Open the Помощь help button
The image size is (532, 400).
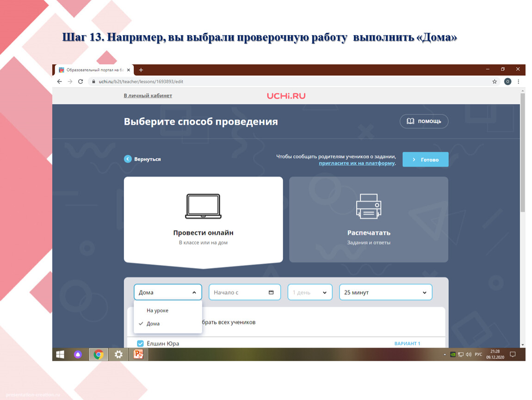click(x=424, y=121)
